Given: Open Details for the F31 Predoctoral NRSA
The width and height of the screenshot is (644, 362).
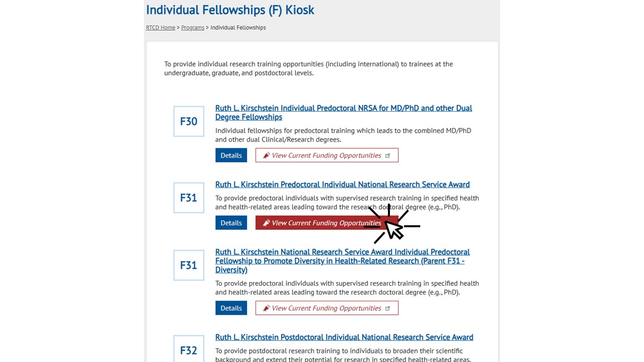Looking at the screenshot, I should click(x=231, y=223).
